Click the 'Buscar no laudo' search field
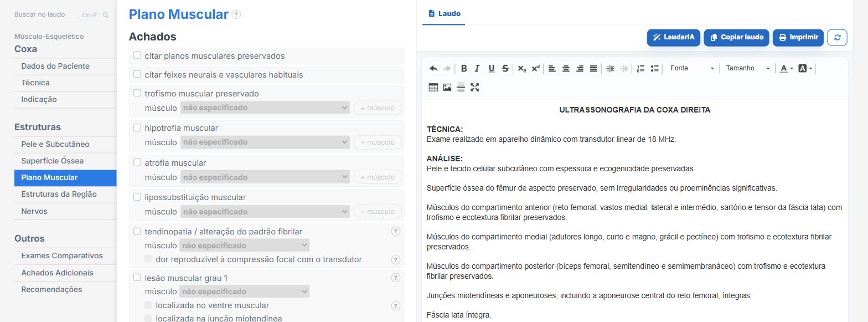868x322 pixels. click(x=61, y=15)
